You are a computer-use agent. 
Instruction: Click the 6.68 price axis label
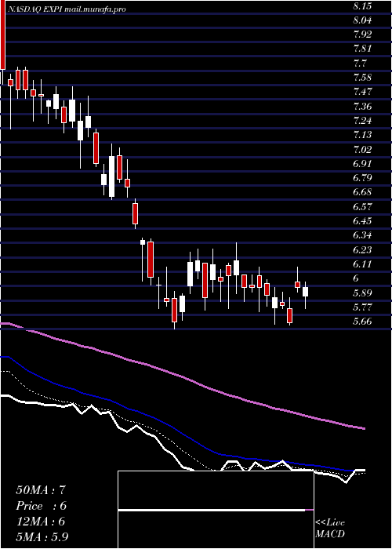coord(362,193)
